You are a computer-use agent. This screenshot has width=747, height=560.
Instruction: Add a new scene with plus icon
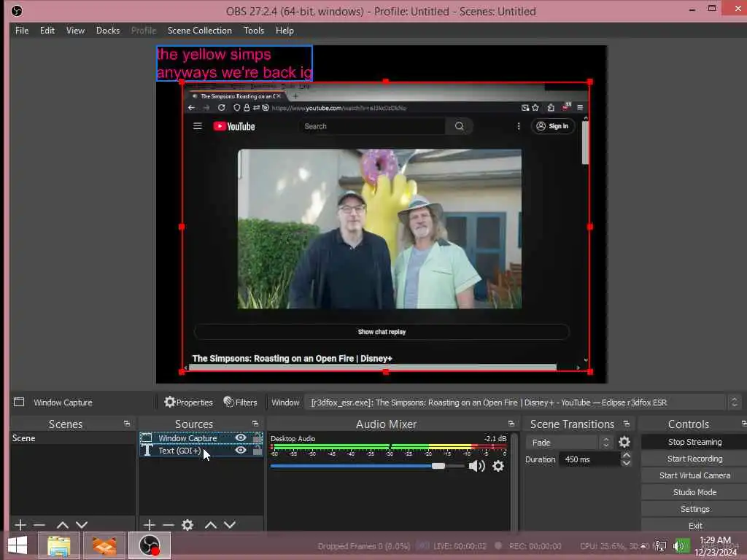tap(20, 525)
